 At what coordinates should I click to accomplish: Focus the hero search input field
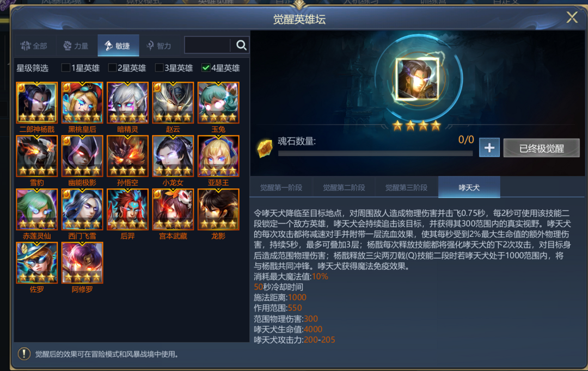pyautogui.click(x=207, y=45)
